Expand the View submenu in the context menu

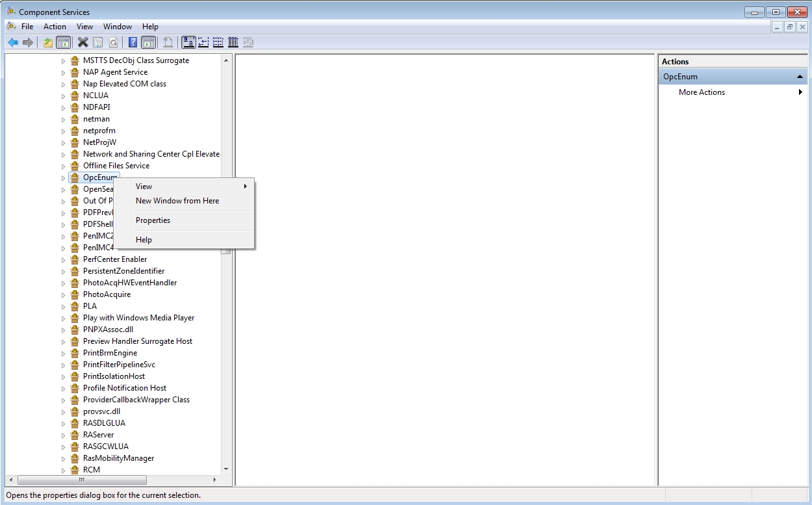click(x=144, y=187)
